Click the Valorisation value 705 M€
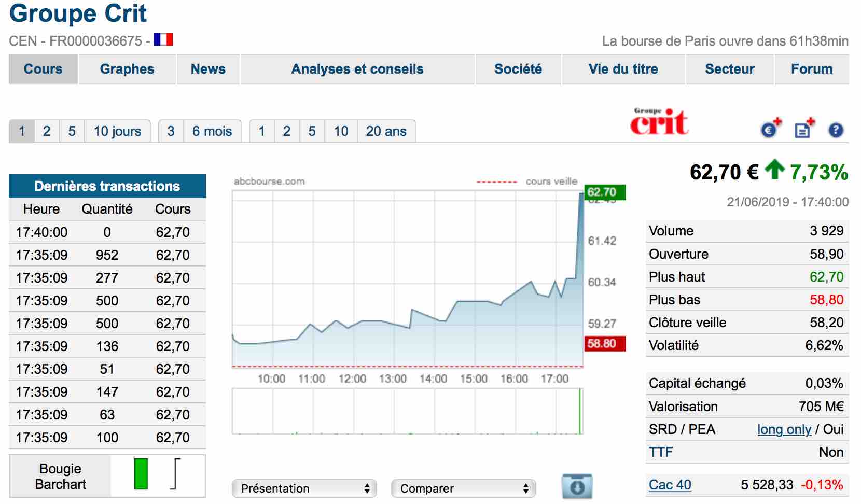861x504 pixels. point(822,407)
